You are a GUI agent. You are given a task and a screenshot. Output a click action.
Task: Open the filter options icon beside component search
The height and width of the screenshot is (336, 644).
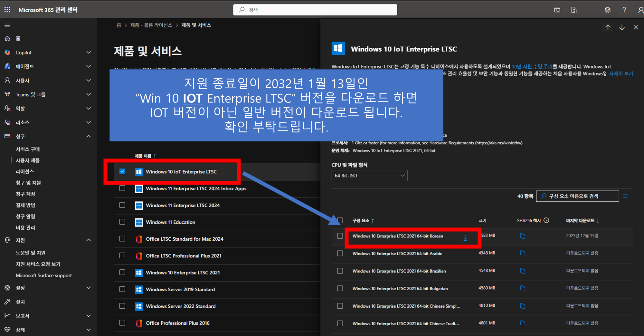(626, 196)
